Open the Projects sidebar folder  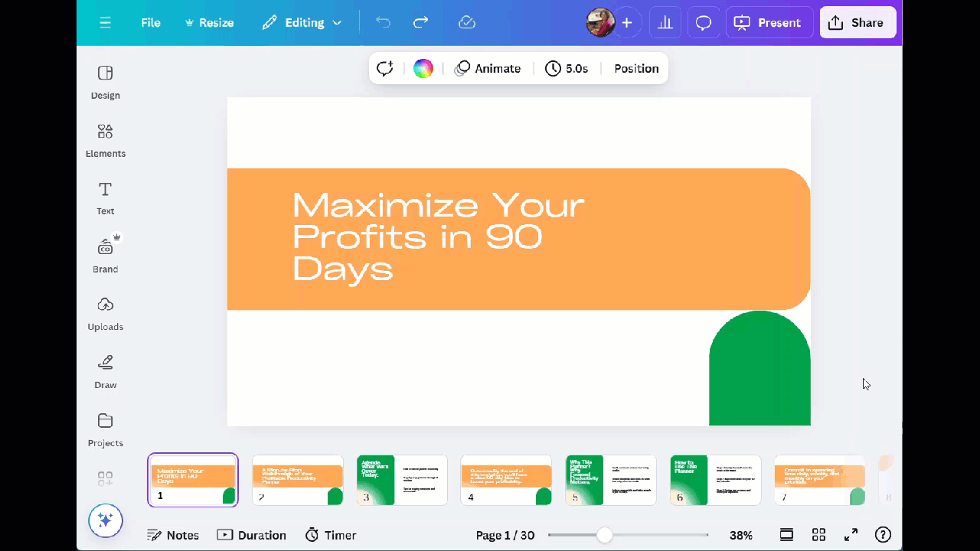pyautogui.click(x=106, y=430)
